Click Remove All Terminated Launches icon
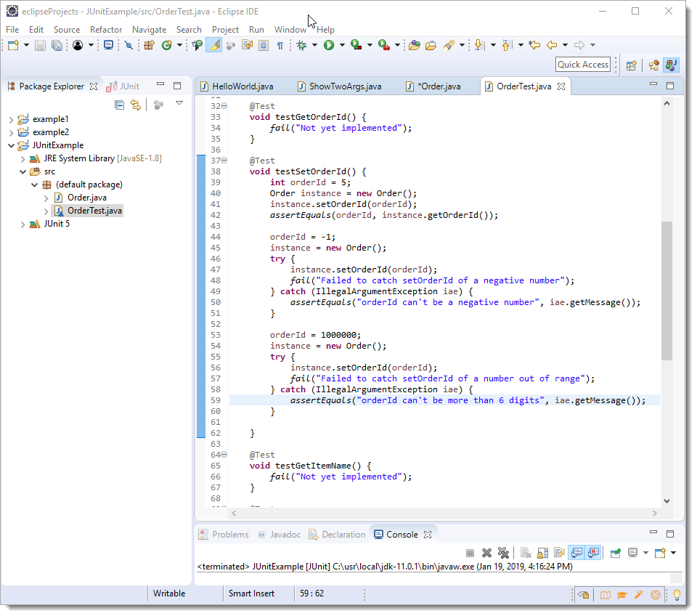This screenshot has width=697, height=616. click(503, 553)
